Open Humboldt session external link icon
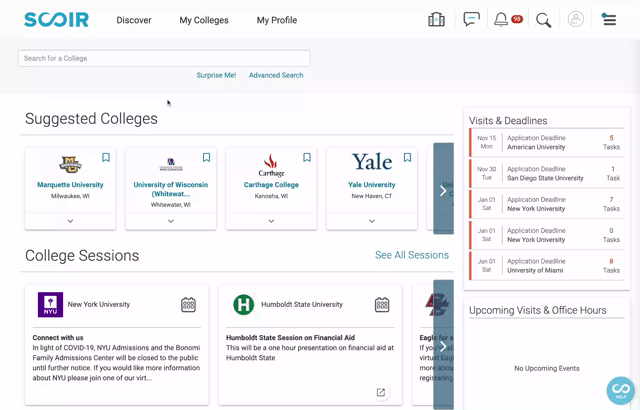Screen dimensions: 640x410 click(381, 392)
